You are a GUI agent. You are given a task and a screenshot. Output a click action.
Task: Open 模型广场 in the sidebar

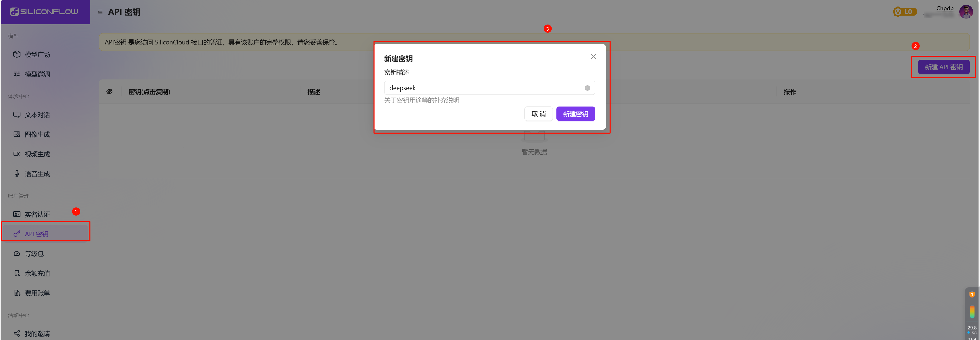pyautogui.click(x=37, y=54)
